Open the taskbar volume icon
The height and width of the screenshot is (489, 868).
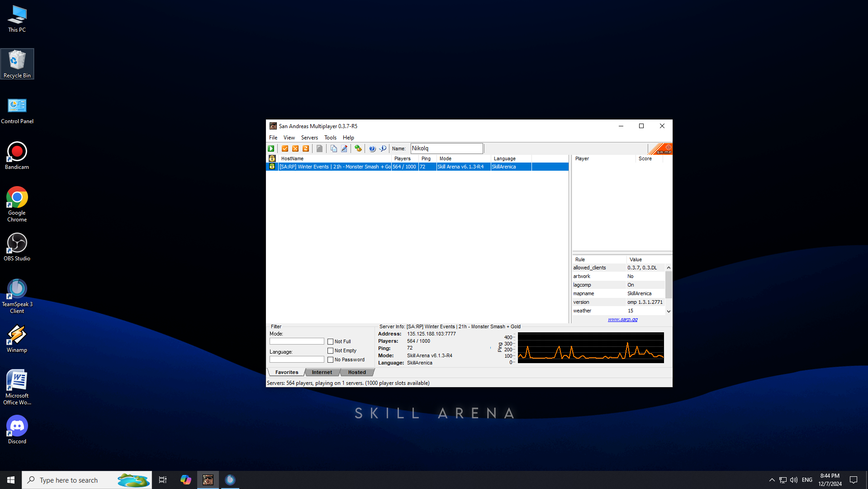pyautogui.click(x=794, y=480)
